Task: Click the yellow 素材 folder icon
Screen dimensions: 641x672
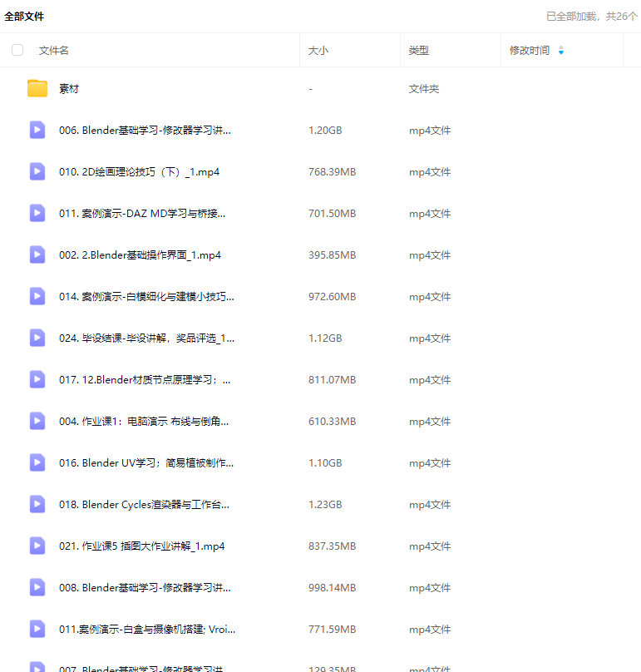Action: [x=37, y=88]
